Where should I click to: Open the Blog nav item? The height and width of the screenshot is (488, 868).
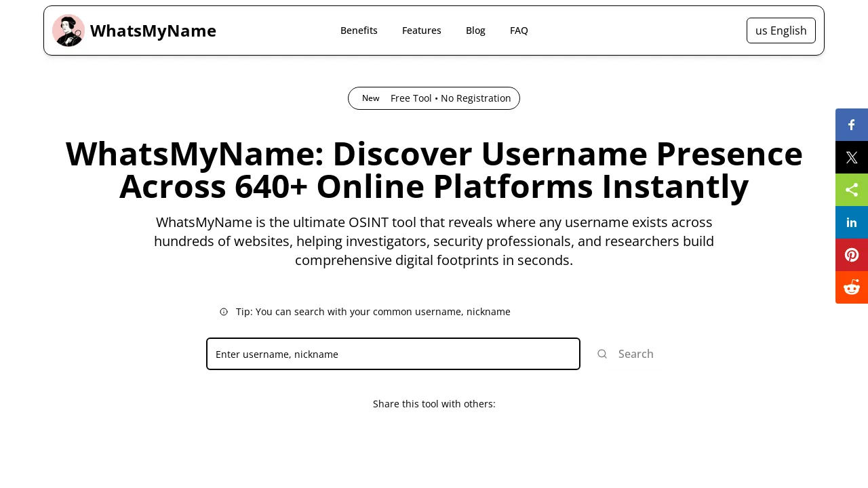(475, 30)
